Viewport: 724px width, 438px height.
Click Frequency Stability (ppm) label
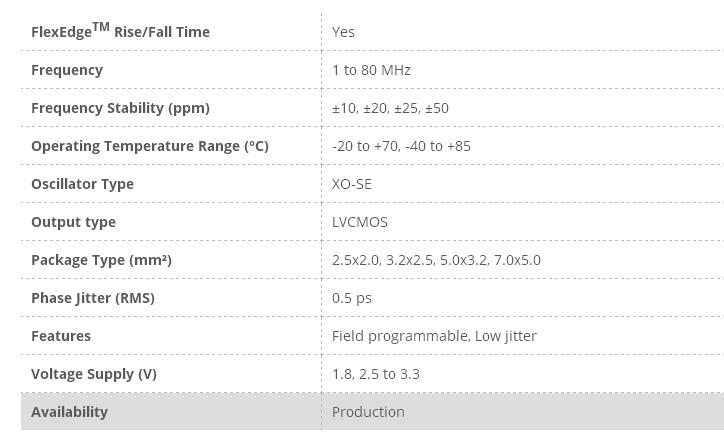(x=120, y=108)
